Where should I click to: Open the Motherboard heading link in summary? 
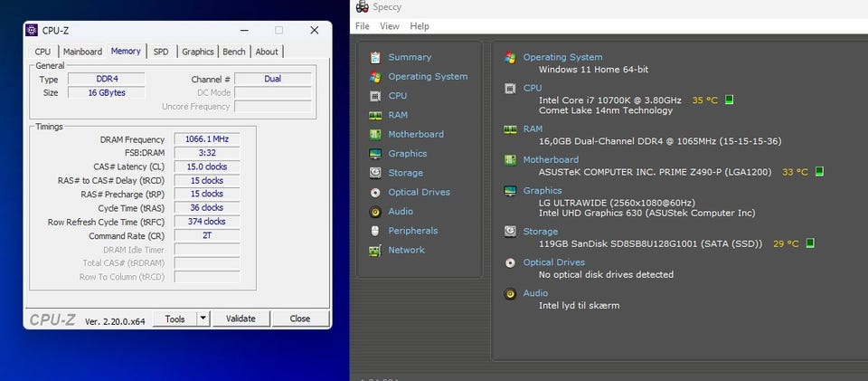coord(551,159)
